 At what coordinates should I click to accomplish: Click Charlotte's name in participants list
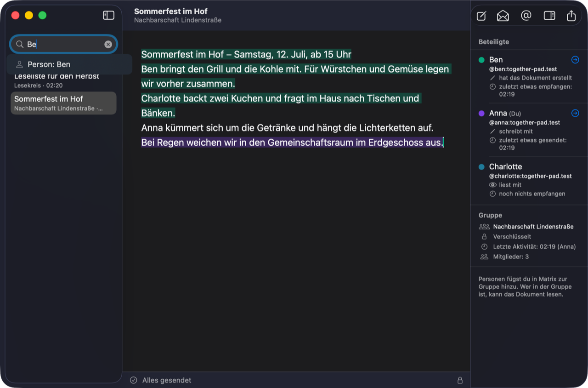tap(505, 166)
